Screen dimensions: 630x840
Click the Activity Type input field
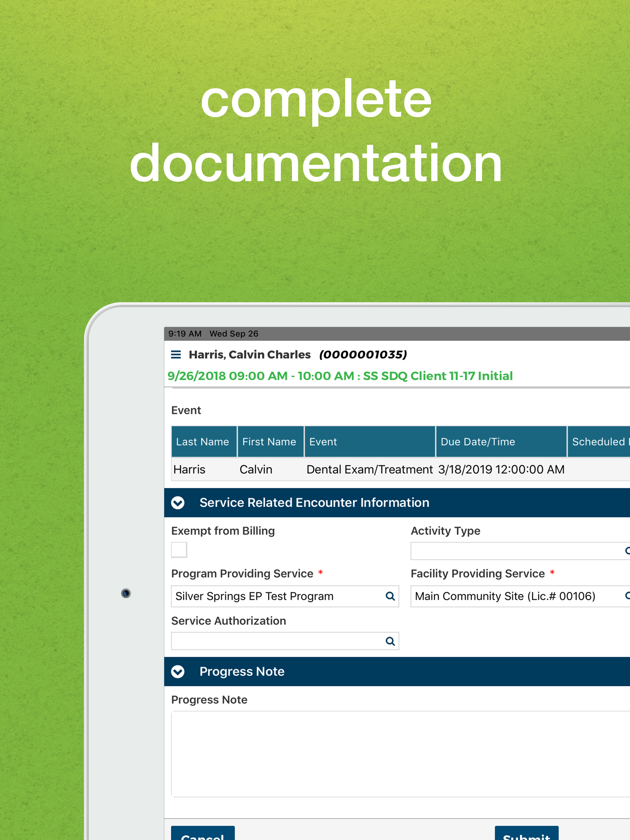click(520, 551)
